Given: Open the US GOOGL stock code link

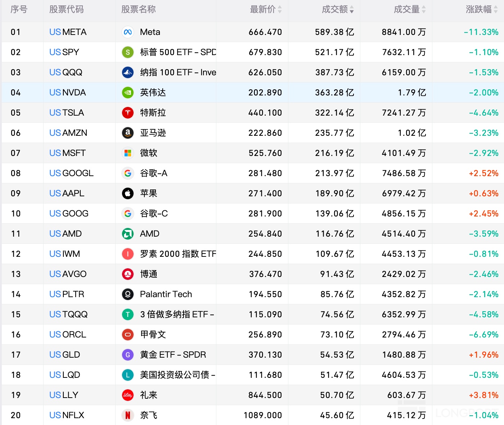Looking at the screenshot, I should [x=71, y=173].
